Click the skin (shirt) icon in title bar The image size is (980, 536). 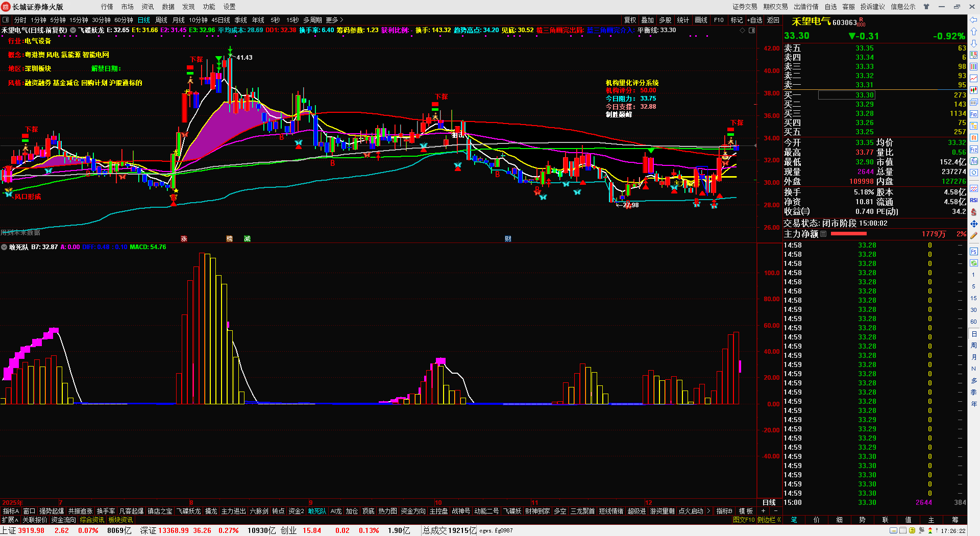coord(927,7)
